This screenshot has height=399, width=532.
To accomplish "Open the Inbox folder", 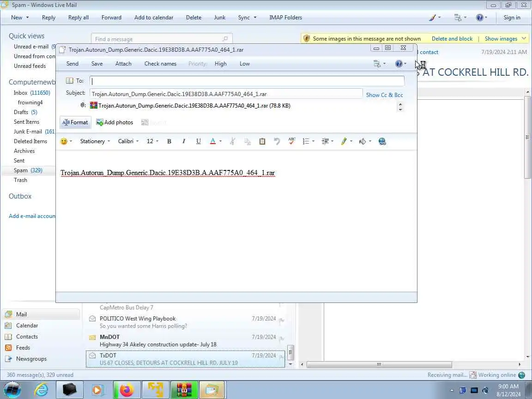I will pos(32,93).
